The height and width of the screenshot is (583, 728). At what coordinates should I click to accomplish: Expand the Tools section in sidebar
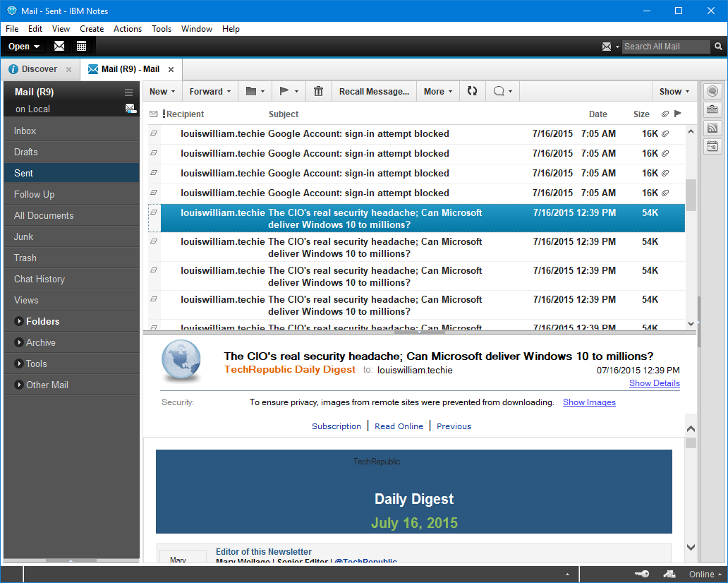(x=19, y=363)
